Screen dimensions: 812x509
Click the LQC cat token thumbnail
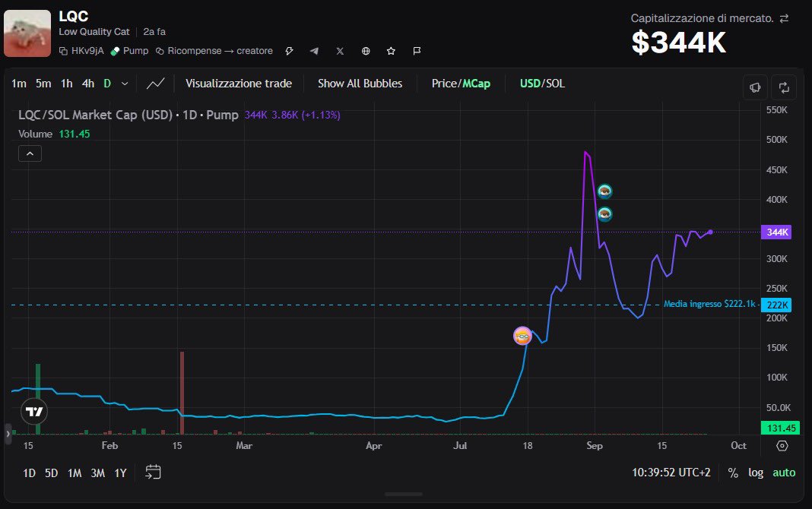point(27,33)
